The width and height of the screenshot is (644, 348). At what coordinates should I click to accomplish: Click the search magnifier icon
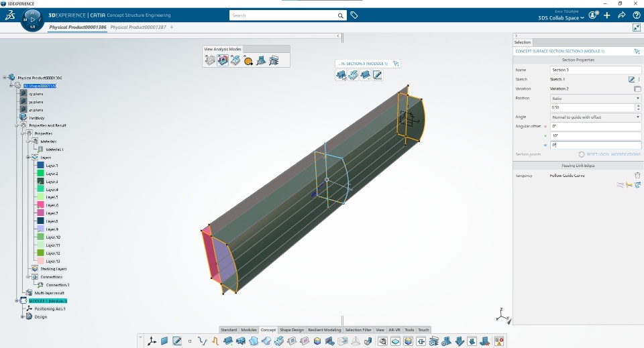pos(341,15)
